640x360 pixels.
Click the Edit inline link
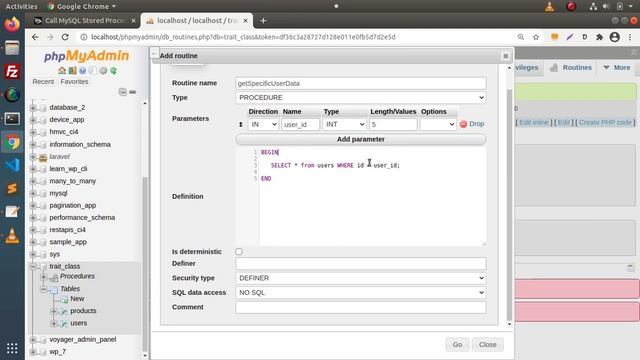pyautogui.click(x=533, y=122)
